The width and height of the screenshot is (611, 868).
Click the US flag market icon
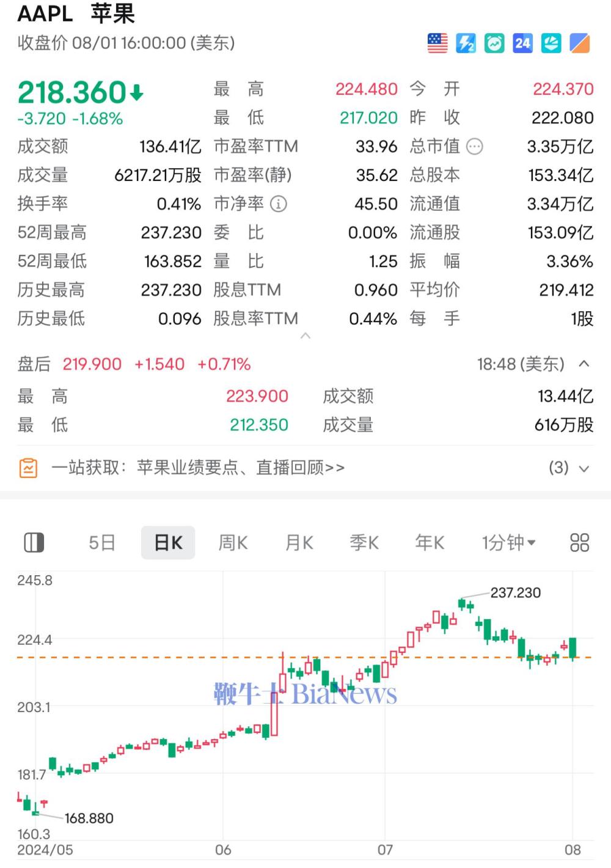[437, 43]
